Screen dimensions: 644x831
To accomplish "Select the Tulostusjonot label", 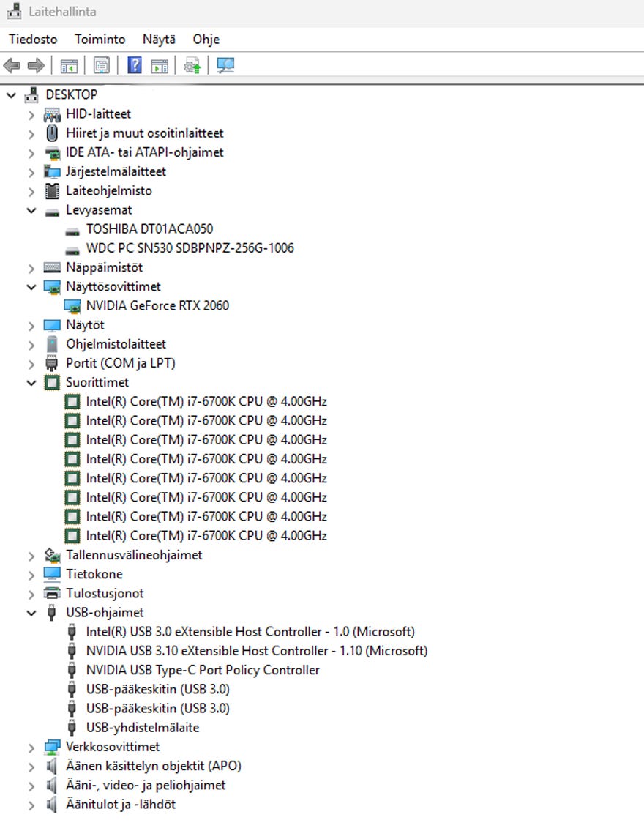I will (x=105, y=594).
